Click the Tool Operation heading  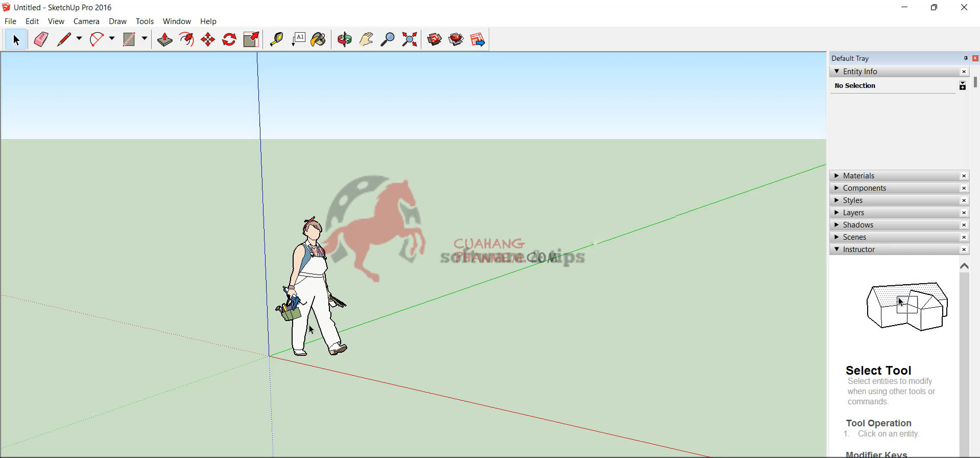[x=878, y=423]
